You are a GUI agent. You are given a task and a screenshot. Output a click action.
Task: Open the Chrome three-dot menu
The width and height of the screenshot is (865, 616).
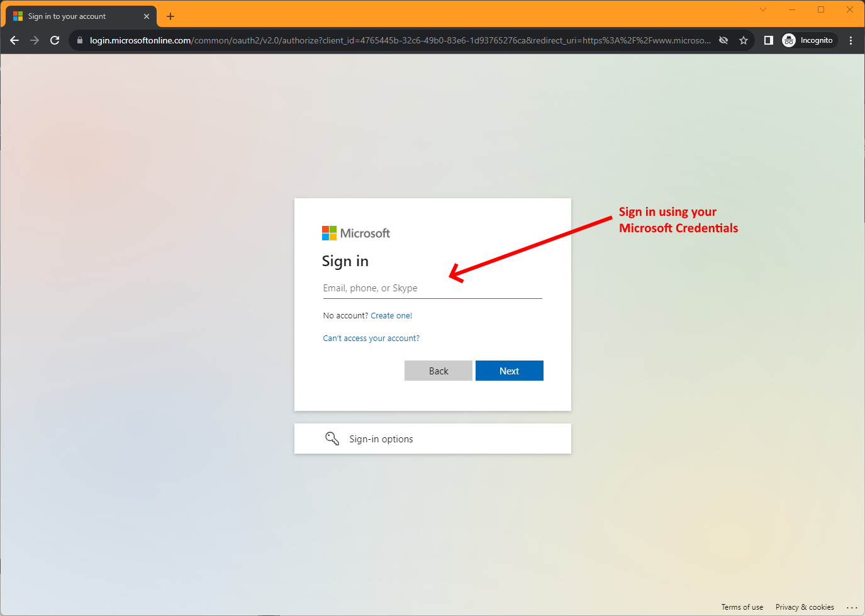[x=851, y=40]
